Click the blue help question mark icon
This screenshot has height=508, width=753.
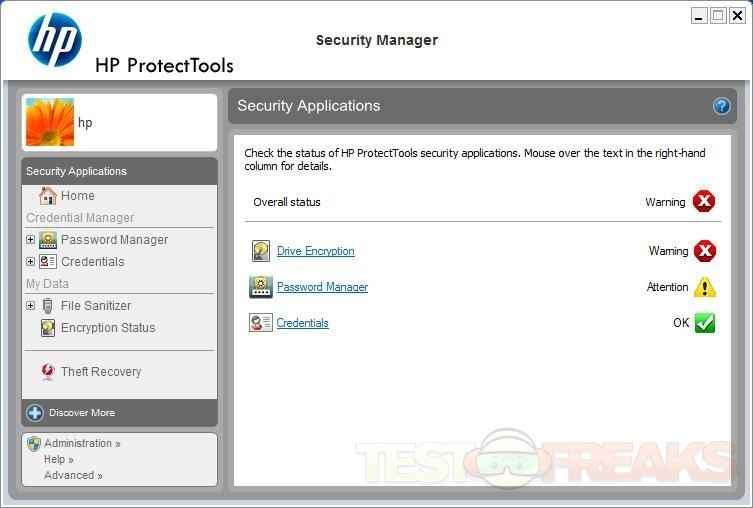coord(721,106)
